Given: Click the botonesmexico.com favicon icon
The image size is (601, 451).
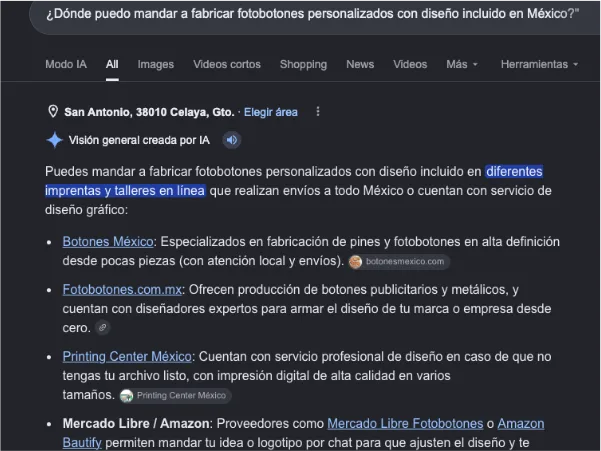Looking at the screenshot, I should (x=355, y=262).
